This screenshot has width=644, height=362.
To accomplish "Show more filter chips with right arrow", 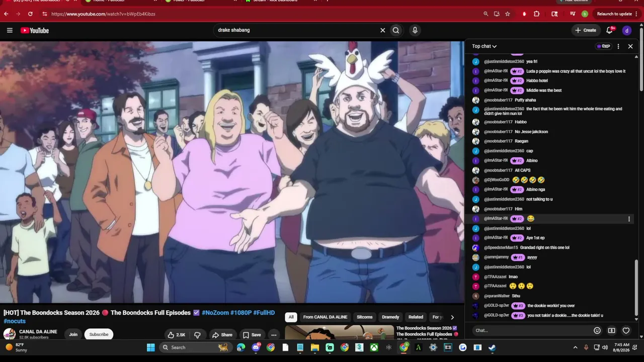I will tap(452, 317).
